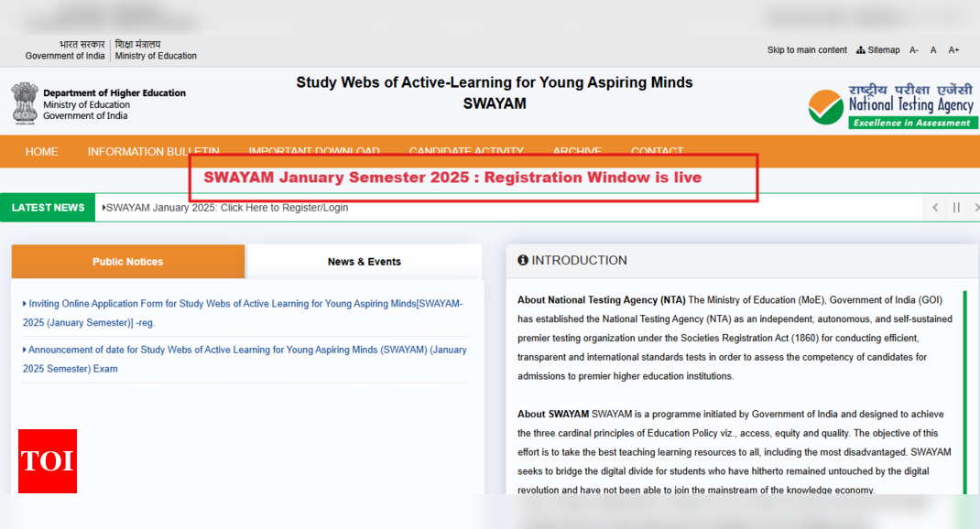Click Skip to main content

[x=807, y=50]
